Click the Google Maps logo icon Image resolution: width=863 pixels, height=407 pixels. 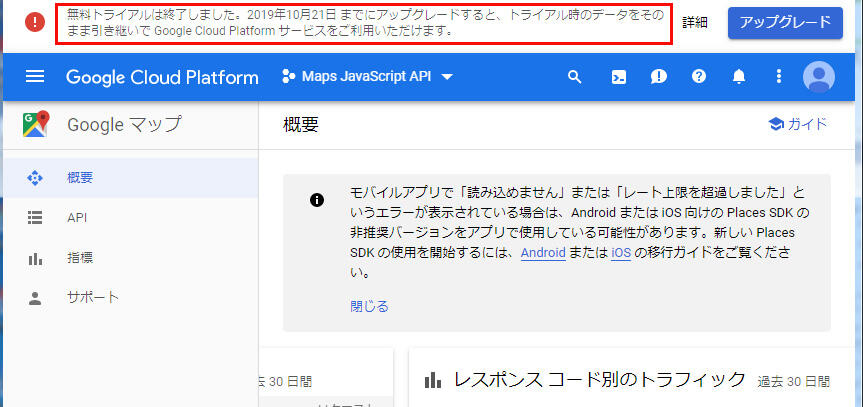click(36, 124)
